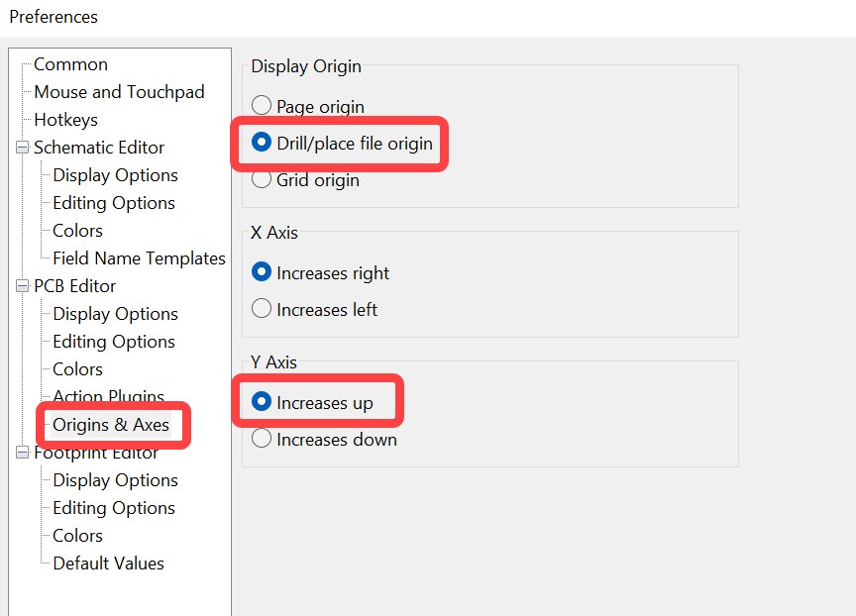Open the Common preferences page
Image resolution: width=856 pixels, height=616 pixels.
click(x=70, y=64)
